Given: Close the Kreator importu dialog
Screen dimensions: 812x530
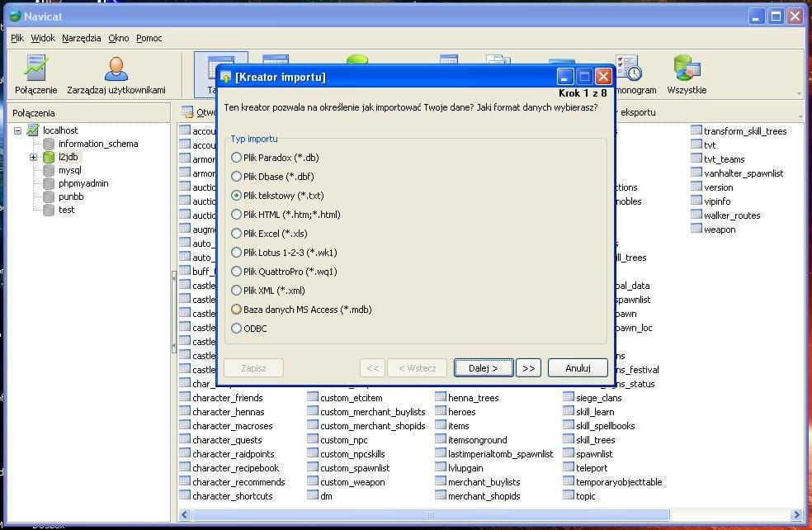Looking at the screenshot, I should click(603, 77).
